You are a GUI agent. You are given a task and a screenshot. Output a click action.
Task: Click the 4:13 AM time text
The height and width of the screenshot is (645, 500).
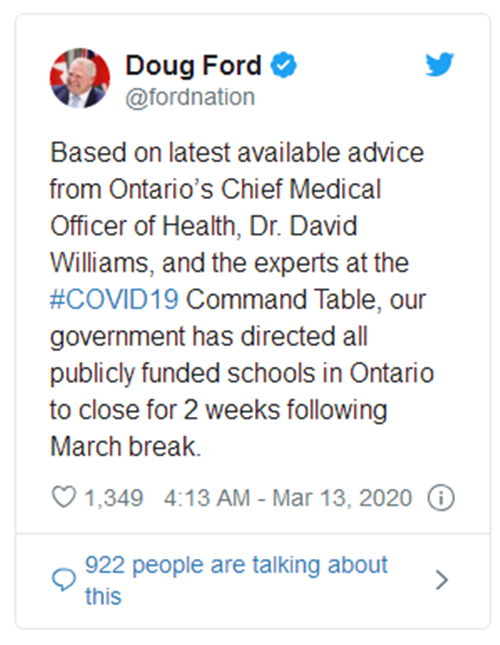(x=207, y=498)
